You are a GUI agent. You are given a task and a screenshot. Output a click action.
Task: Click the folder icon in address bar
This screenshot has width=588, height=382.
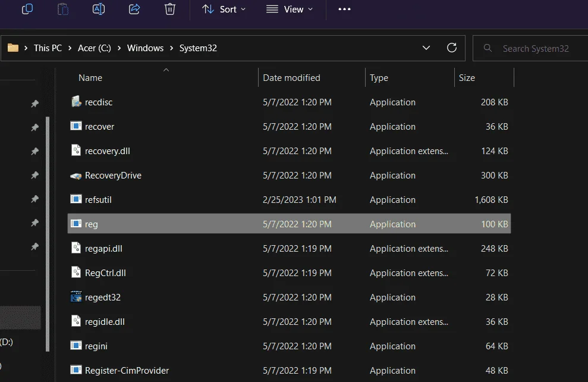coord(13,48)
